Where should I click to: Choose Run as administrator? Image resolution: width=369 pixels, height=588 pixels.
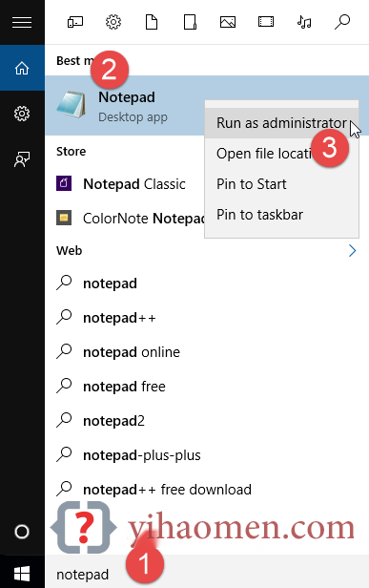click(x=281, y=123)
